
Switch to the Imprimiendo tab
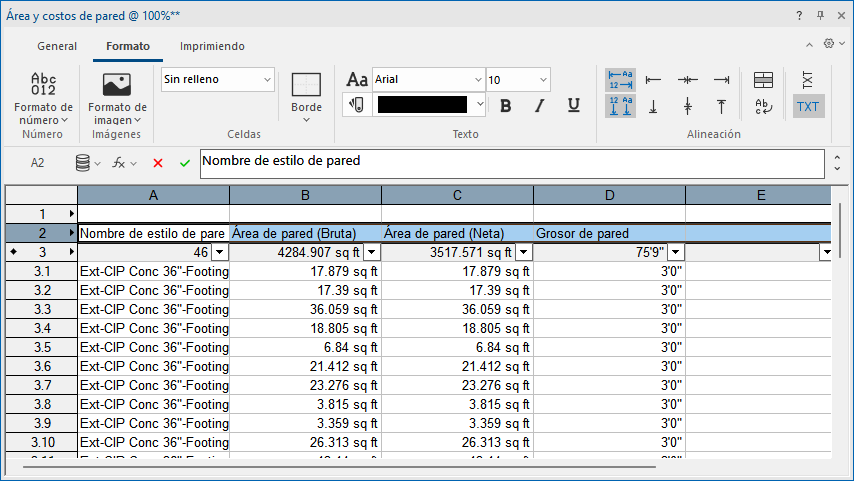pyautogui.click(x=212, y=46)
